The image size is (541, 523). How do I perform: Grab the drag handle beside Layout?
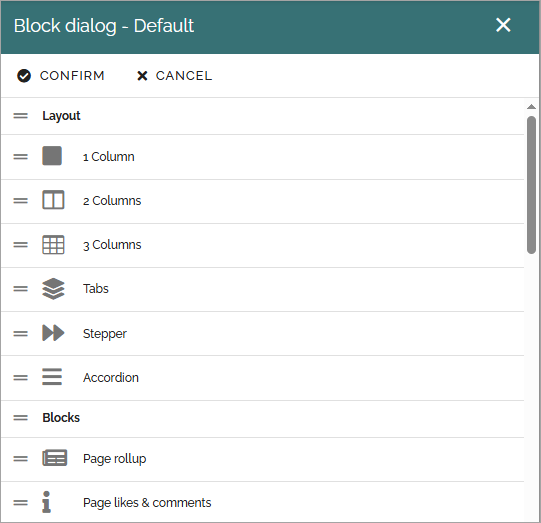pos(21,116)
